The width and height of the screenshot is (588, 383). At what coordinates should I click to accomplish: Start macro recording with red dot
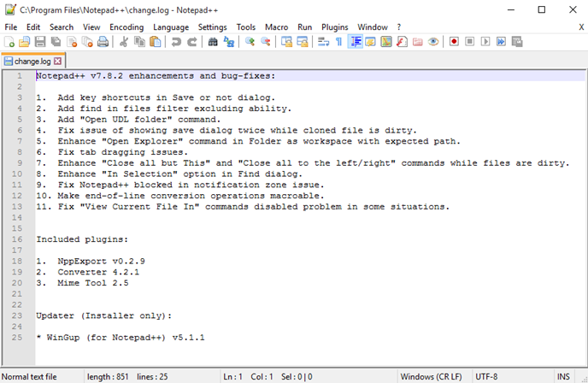pyautogui.click(x=454, y=42)
